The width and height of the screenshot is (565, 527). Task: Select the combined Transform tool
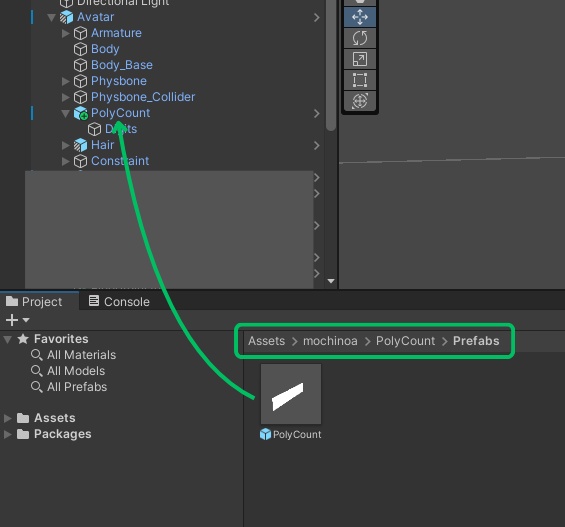point(360,101)
